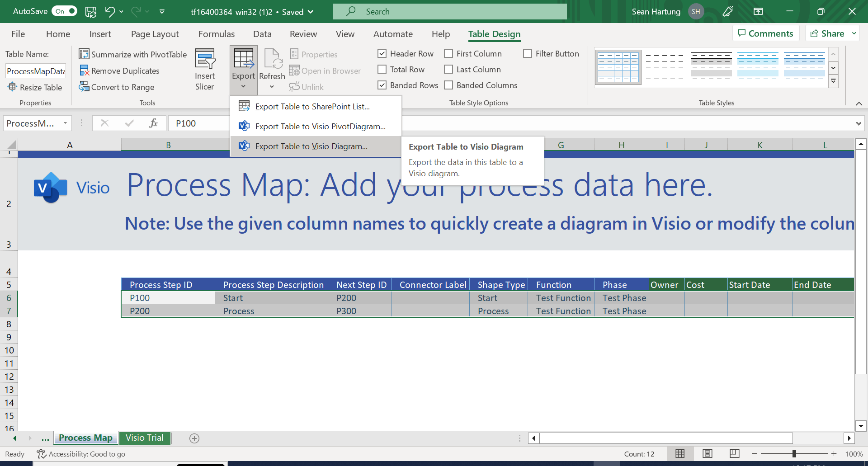Viewport: 868px width, 466px height.
Task: Select Export Table to SharePoint List
Action: (x=316, y=106)
